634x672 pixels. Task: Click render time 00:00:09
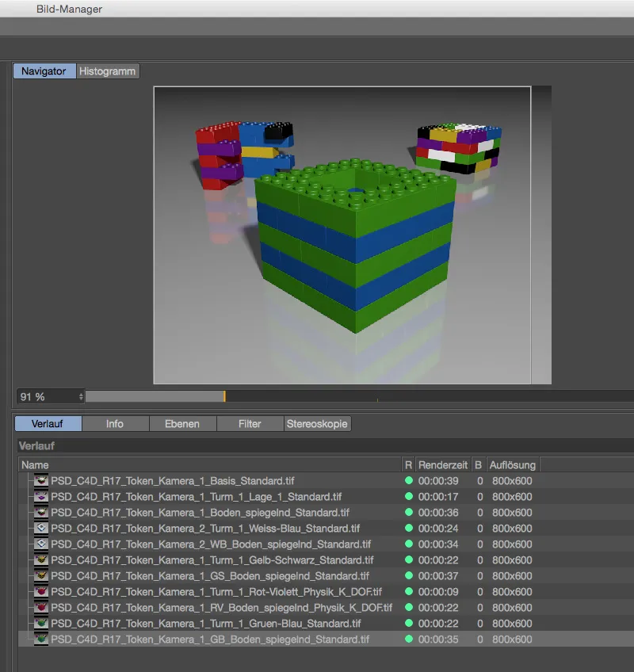[438, 592]
